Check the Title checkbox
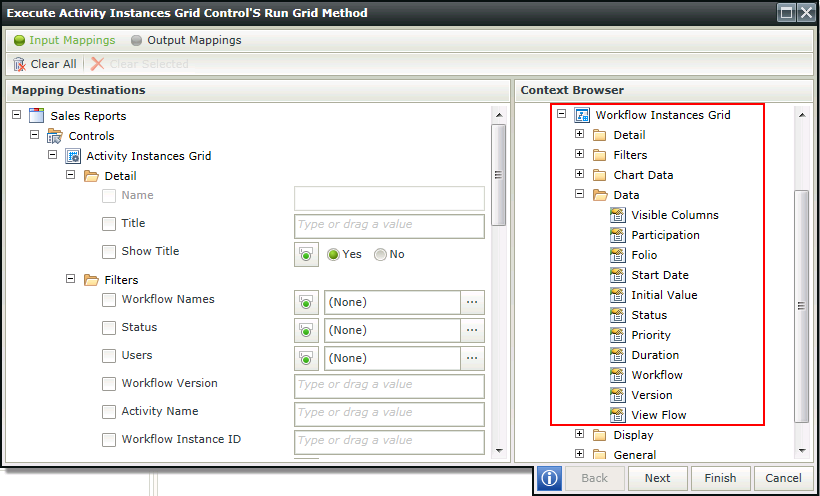 click(x=109, y=224)
